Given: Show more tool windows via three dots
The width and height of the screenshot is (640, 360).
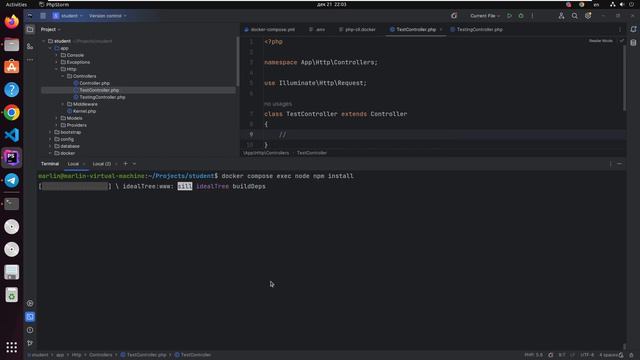Looking at the screenshot, I should click(x=30, y=60).
